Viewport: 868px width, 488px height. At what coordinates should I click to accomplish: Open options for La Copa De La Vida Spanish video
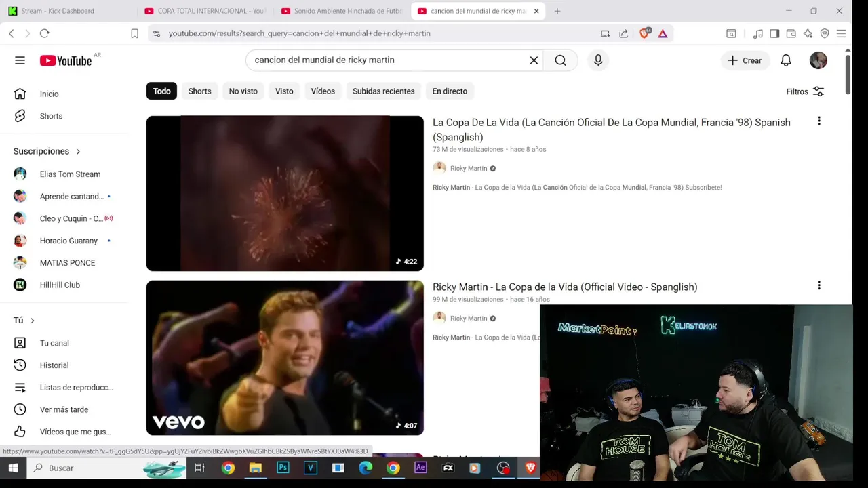(819, 121)
